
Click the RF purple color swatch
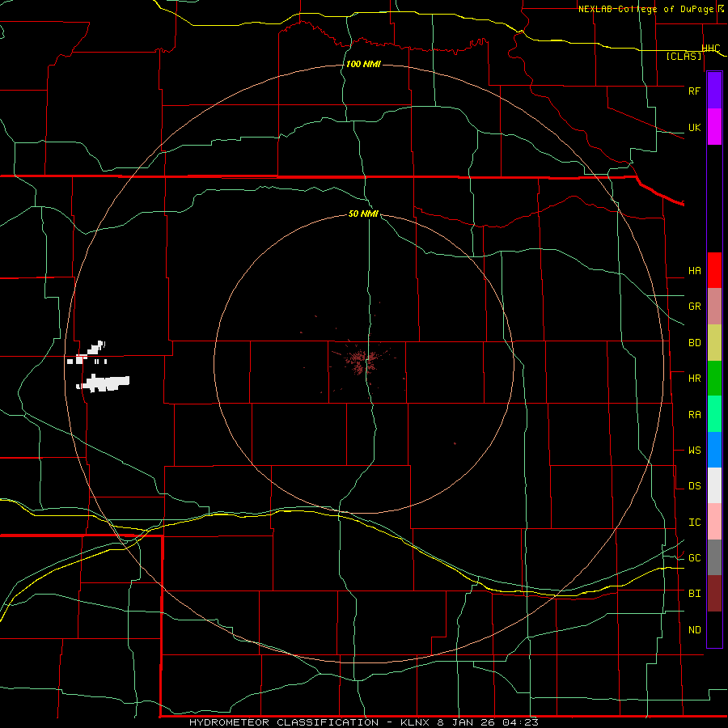pos(714,91)
